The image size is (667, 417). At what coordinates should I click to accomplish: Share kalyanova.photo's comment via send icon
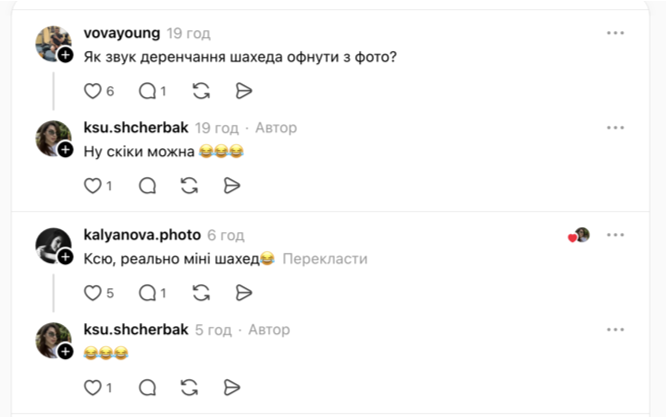click(243, 292)
